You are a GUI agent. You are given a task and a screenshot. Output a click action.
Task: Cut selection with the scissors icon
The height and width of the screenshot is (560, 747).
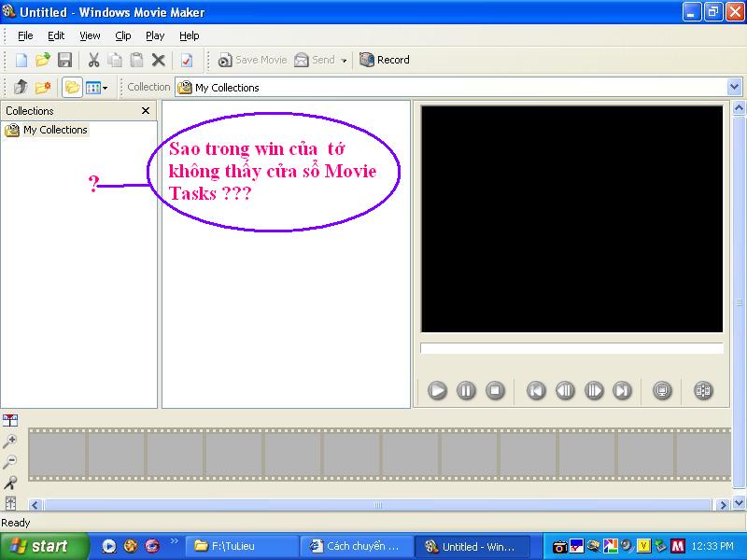pos(94,60)
